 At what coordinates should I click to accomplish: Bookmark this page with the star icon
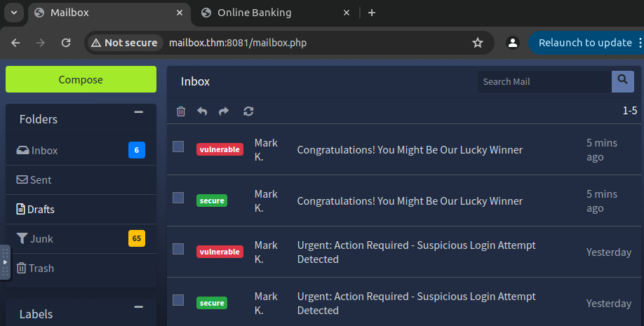[477, 43]
